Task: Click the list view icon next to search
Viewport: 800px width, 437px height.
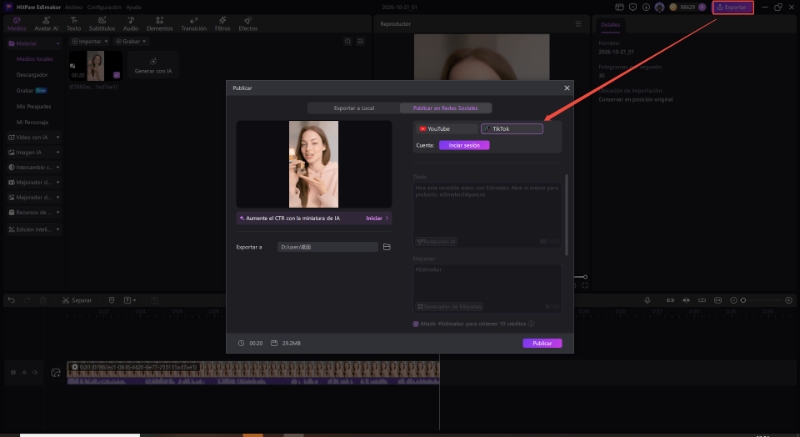Action: click(x=360, y=41)
